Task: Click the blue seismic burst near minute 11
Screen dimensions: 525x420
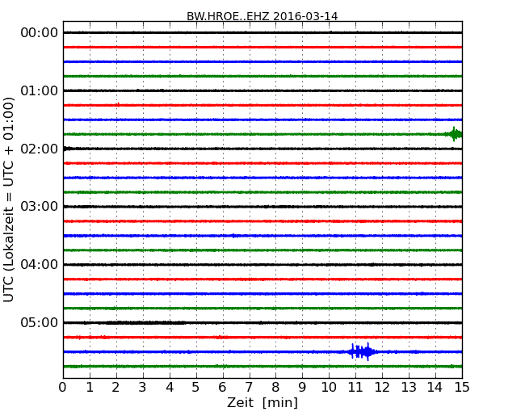Action: click(x=363, y=351)
